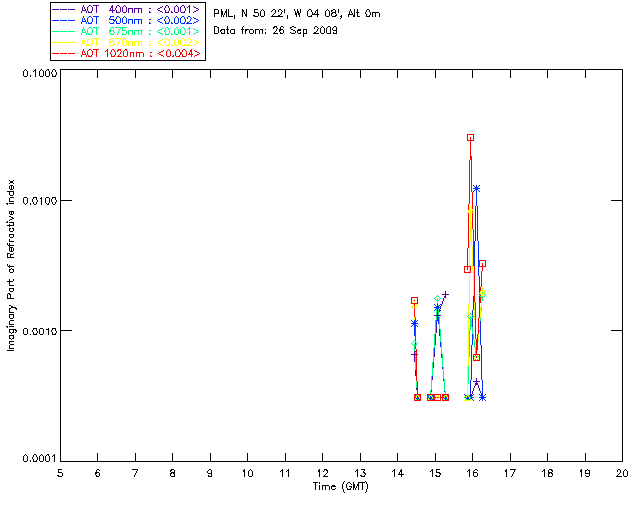Screen dimensions: 640x512
Task: Click the 0.0010 y-axis tick label
Action: click(39, 331)
